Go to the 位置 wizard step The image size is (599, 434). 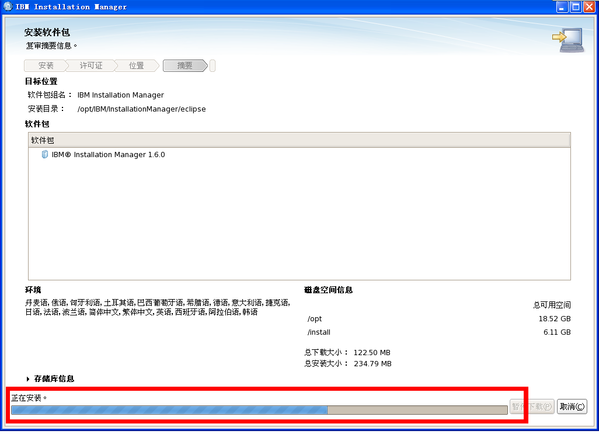tap(136, 66)
